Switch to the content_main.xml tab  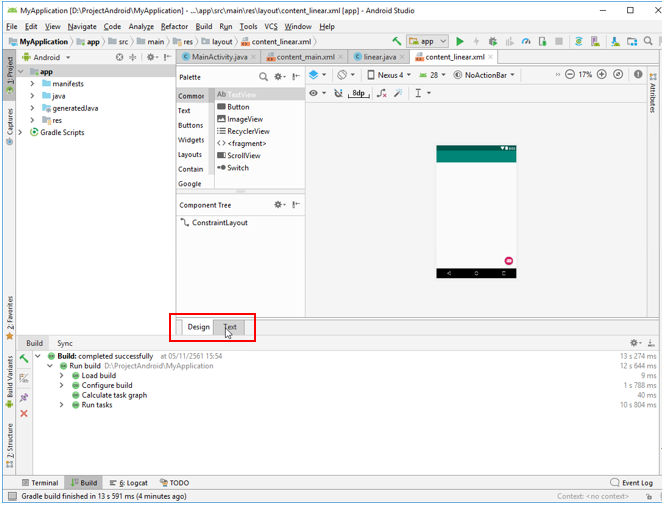(x=305, y=57)
